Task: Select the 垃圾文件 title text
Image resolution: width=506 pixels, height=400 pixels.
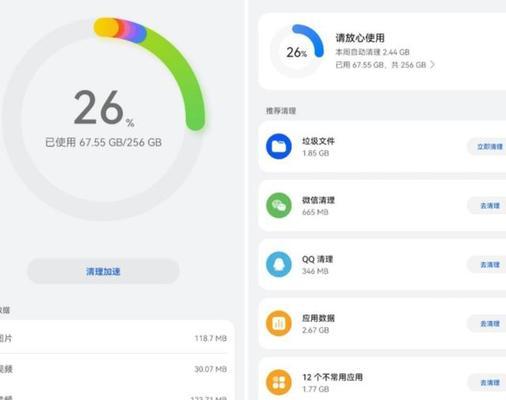Action: (x=318, y=141)
